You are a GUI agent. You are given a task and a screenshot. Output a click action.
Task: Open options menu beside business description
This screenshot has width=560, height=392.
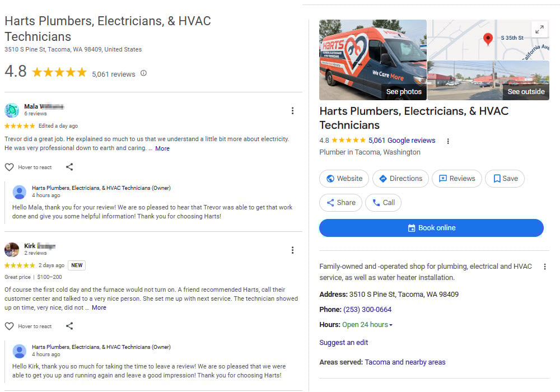545,267
